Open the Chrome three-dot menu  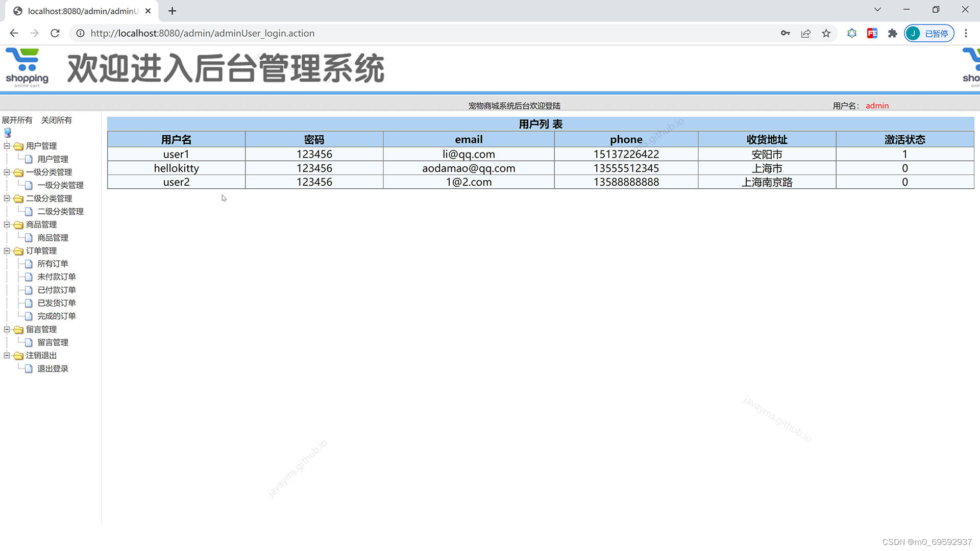[x=966, y=33]
